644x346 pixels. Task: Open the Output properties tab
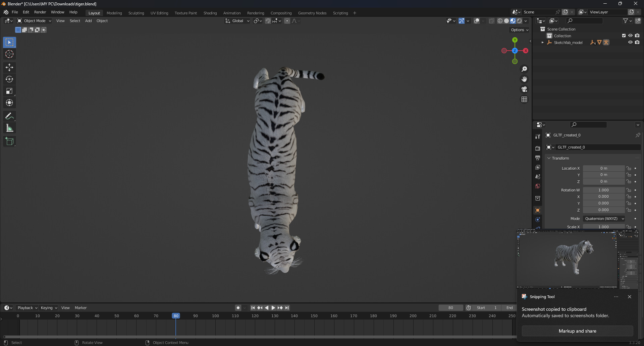(538, 158)
